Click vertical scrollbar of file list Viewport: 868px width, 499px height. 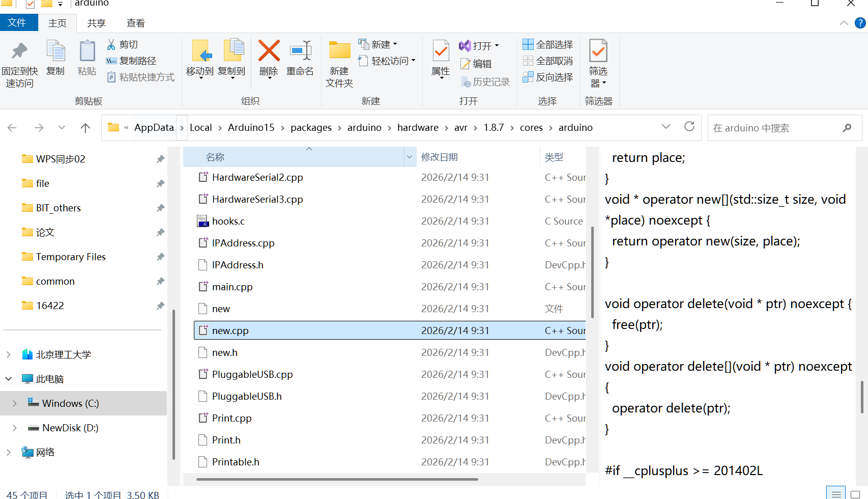592,272
